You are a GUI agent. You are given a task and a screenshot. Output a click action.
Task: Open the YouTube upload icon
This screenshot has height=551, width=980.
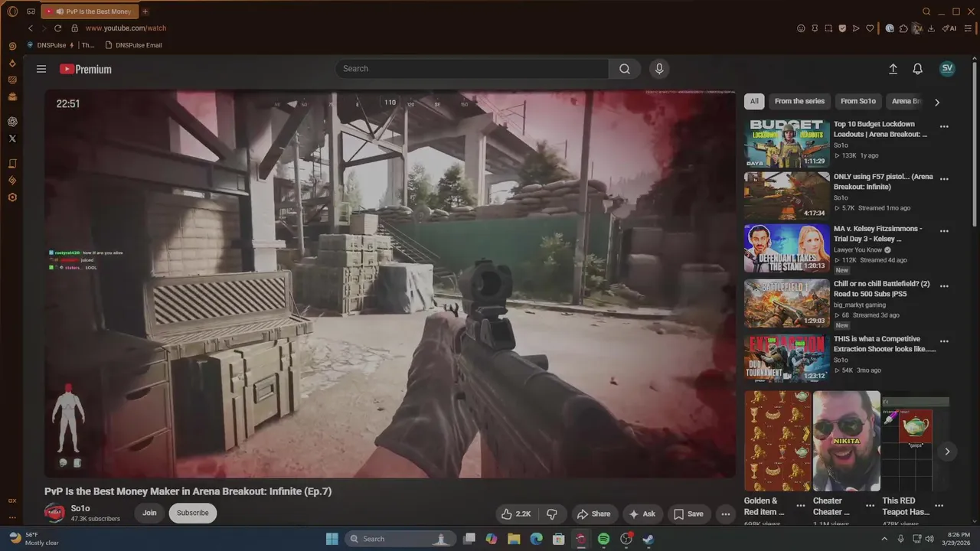(x=893, y=69)
